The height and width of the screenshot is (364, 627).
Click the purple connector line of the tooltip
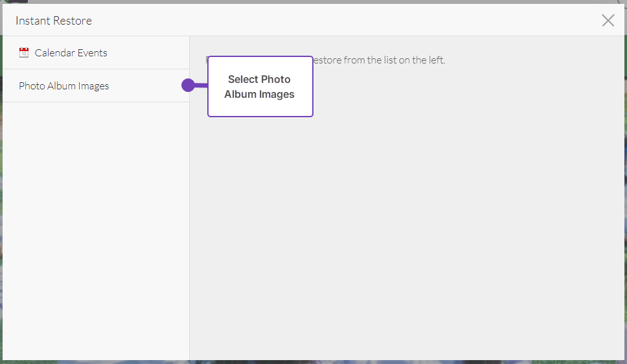(x=201, y=85)
